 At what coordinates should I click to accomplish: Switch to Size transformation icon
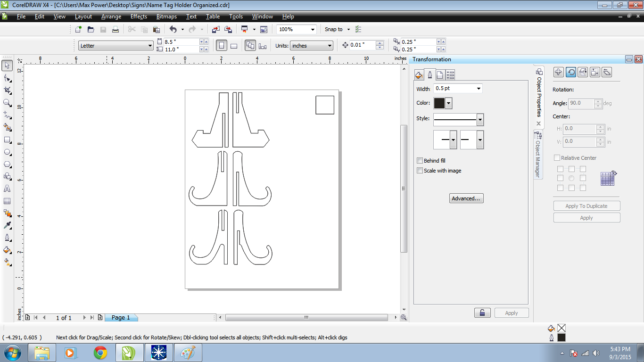pyautogui.click(x=595, y=72)
